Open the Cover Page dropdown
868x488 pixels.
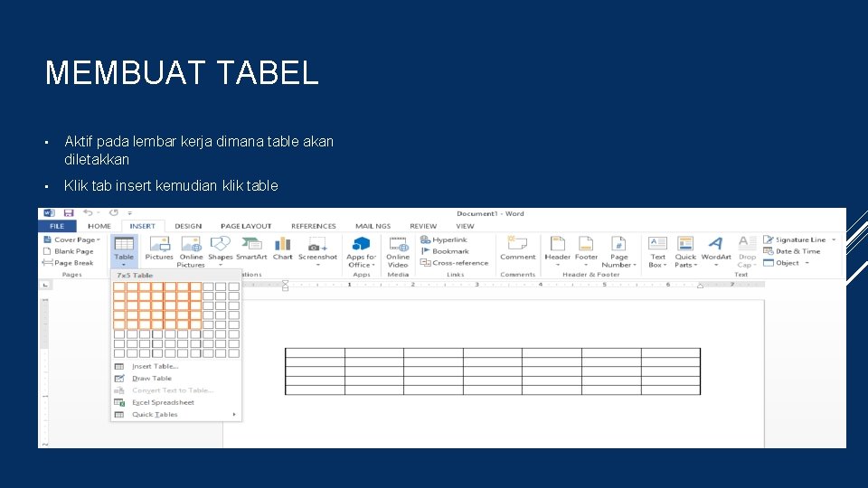pos(72,239)
